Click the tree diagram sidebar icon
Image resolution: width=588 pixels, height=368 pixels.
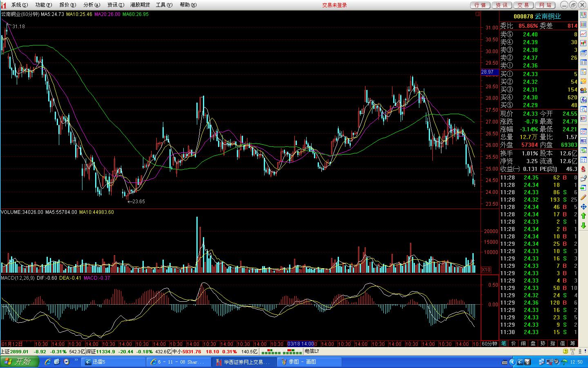pos(583,71)
